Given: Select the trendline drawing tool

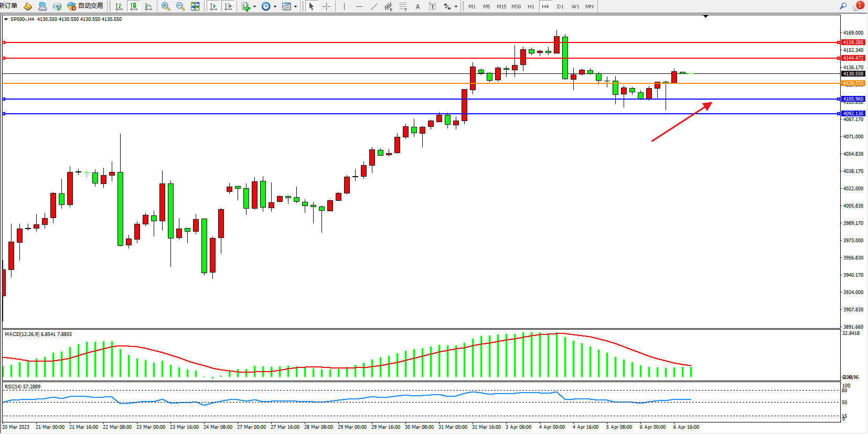Looking at the screenshot, I should (373, 6).
